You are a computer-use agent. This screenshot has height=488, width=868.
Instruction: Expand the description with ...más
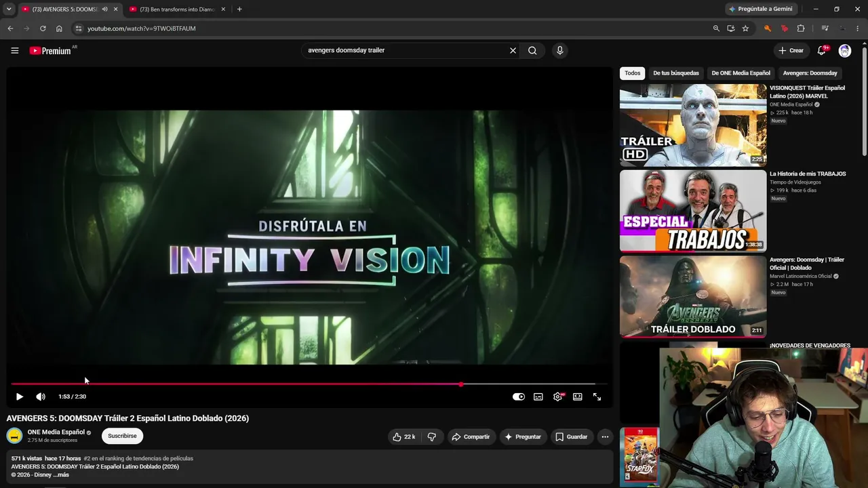(x=61, y=474)
